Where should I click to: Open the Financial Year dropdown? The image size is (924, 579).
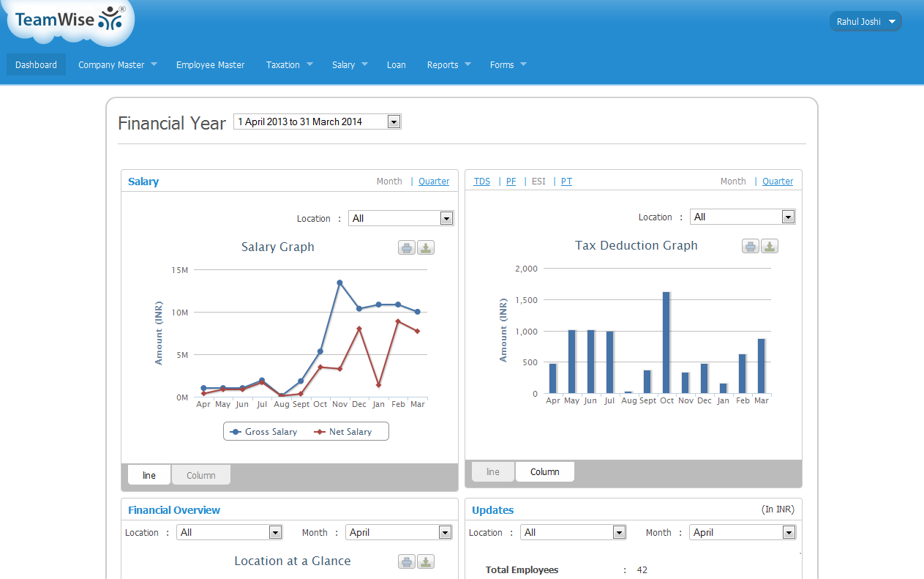click(x=317, y=122)
